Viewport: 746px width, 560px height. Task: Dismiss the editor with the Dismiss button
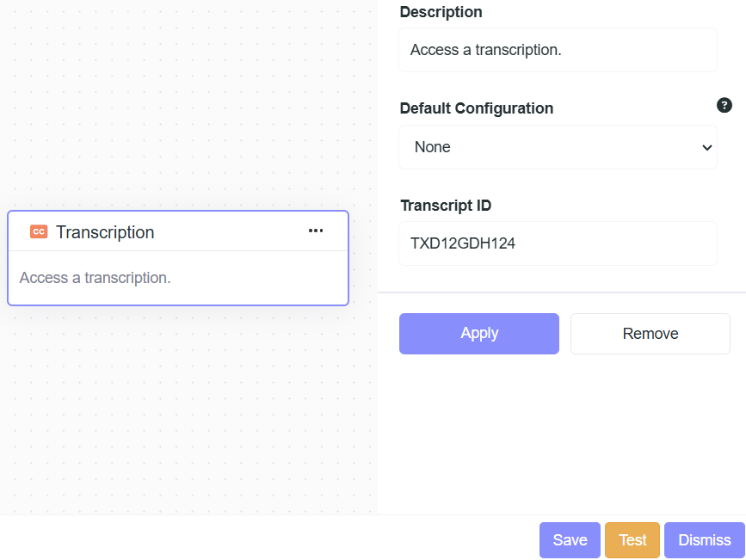tap(704, 540)
